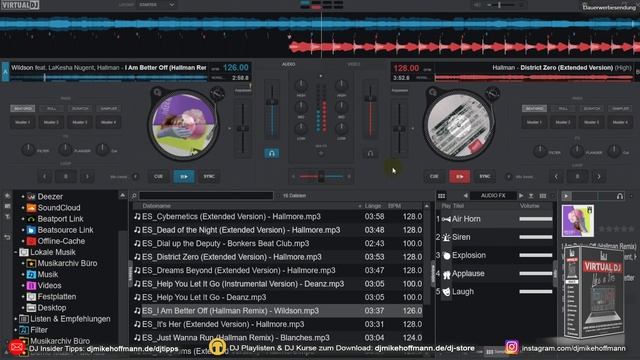Click the left deck pitch fader
Viewport: 640px width, 360px height.
[243, 129]
